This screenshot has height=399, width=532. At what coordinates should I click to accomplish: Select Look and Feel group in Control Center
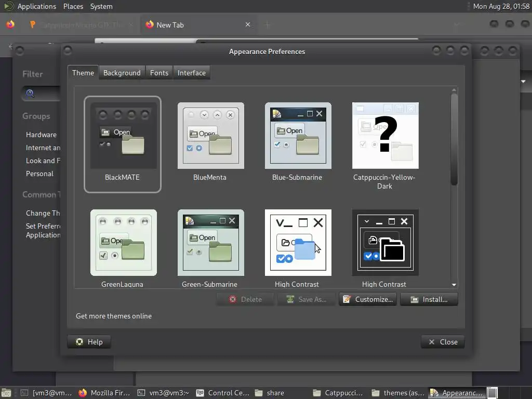43,161
